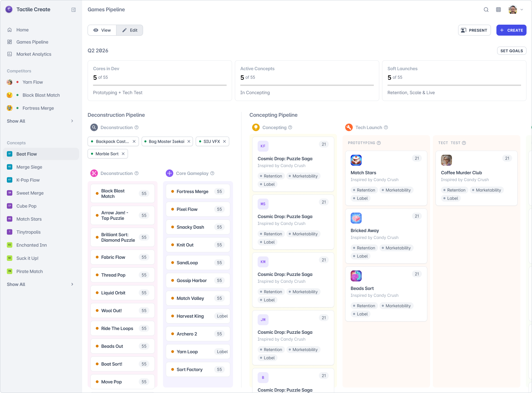532x393 pixels.
Task: Expand the profile menu chevron
Action: [x=522, y=10]
